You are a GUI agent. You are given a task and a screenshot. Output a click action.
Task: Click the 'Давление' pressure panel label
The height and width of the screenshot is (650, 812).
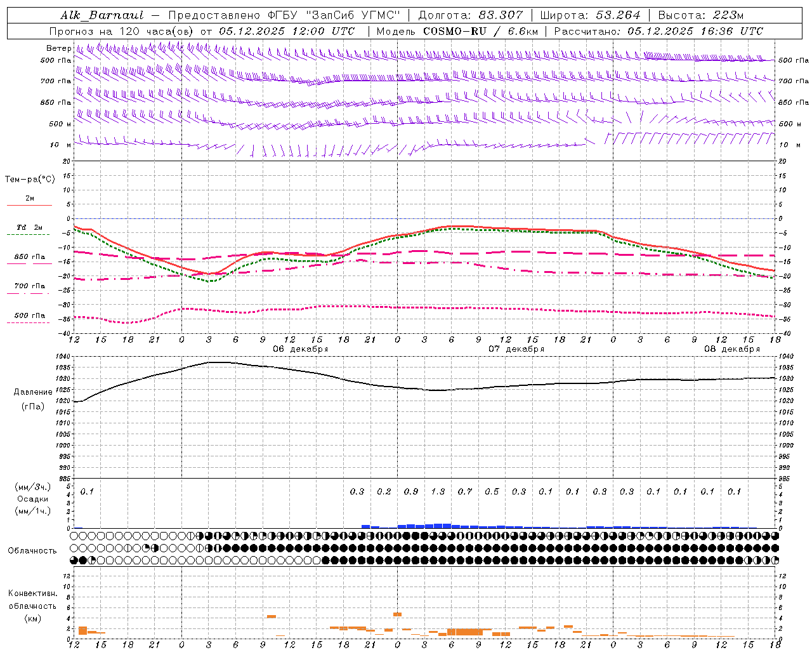point(33,392)
